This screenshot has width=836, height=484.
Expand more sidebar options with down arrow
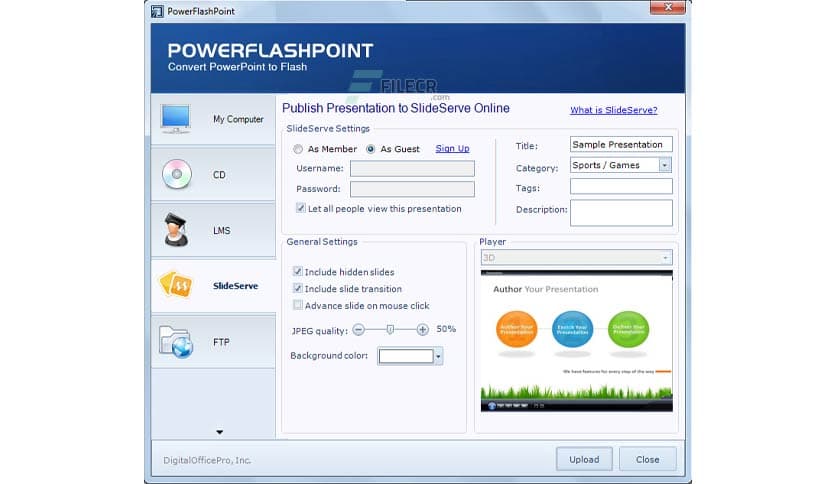220,432
